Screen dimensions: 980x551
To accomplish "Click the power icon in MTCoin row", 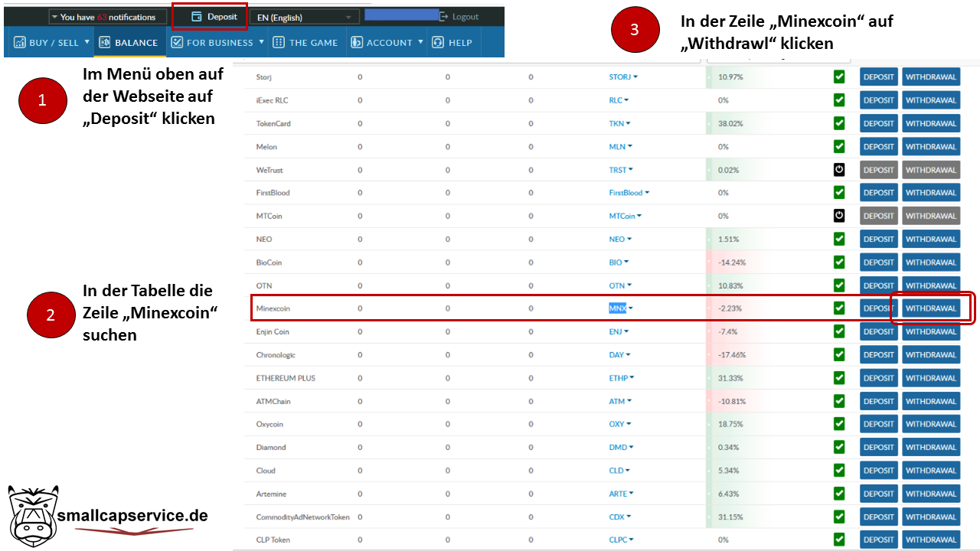I will coord(839,216).
